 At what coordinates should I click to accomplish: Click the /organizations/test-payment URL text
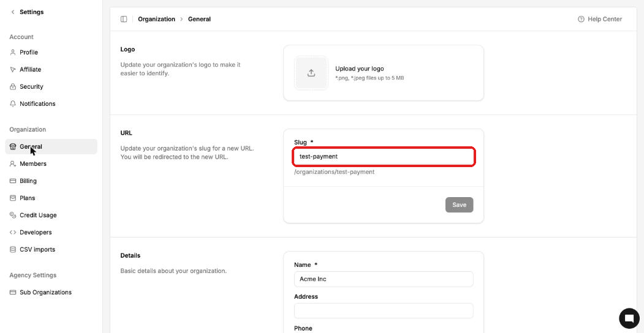point(335,172)
